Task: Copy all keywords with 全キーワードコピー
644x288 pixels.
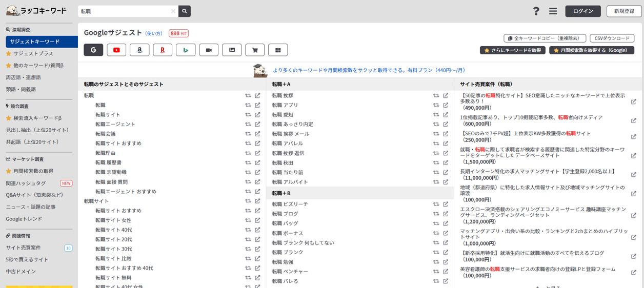Action: [545, 38]
